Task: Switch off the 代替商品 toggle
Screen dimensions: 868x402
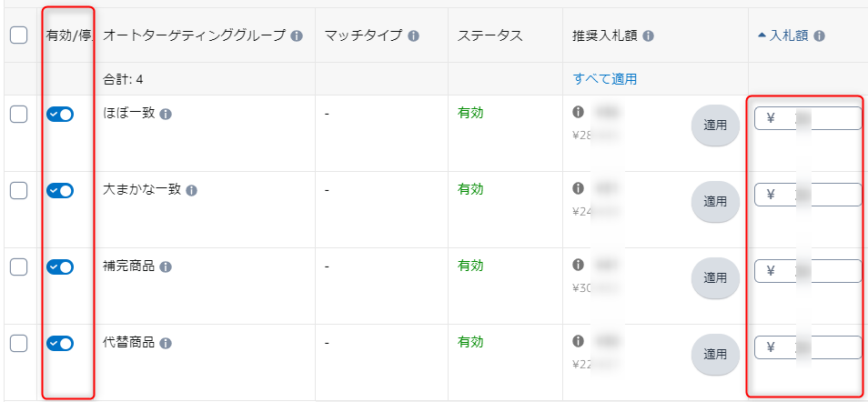Action: pos(60,343)
